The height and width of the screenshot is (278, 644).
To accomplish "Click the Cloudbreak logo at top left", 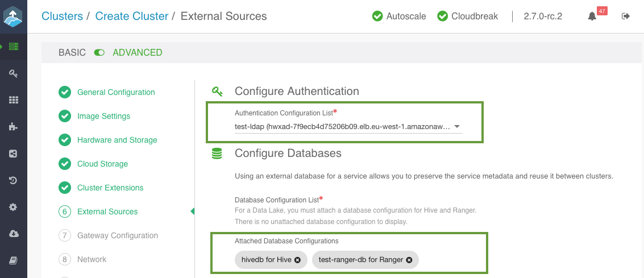I will (13, 16).
